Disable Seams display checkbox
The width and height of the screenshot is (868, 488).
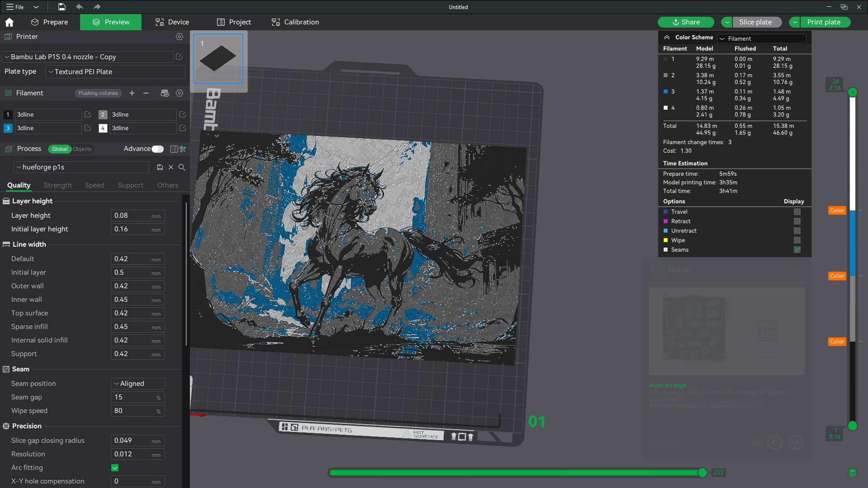point(797,250)
